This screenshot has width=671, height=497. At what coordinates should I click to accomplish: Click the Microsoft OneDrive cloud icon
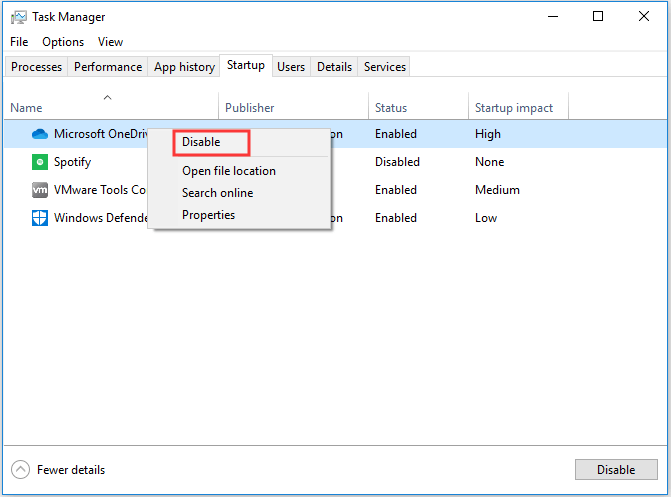pyautogui.click(x=40, y=134)
